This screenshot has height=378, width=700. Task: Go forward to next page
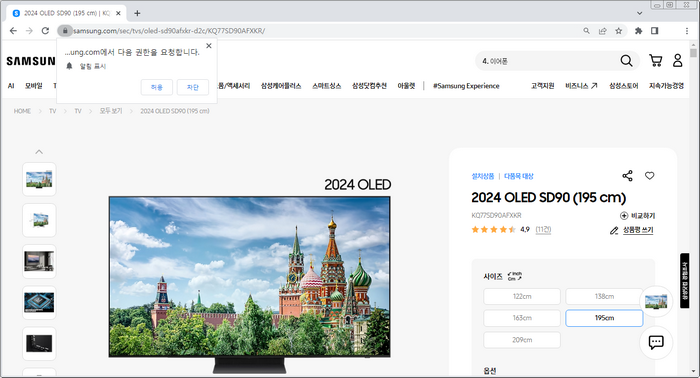29,31
